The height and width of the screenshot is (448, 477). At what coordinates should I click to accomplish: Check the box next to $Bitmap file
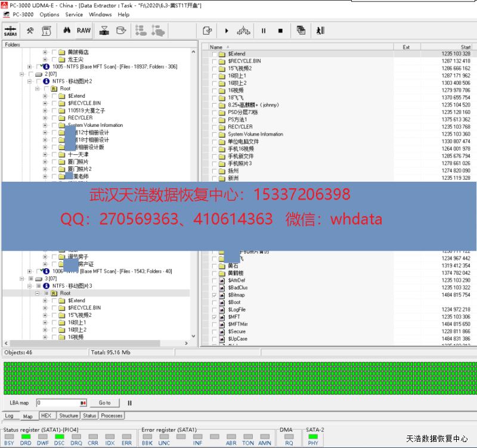tap(214, 295)
